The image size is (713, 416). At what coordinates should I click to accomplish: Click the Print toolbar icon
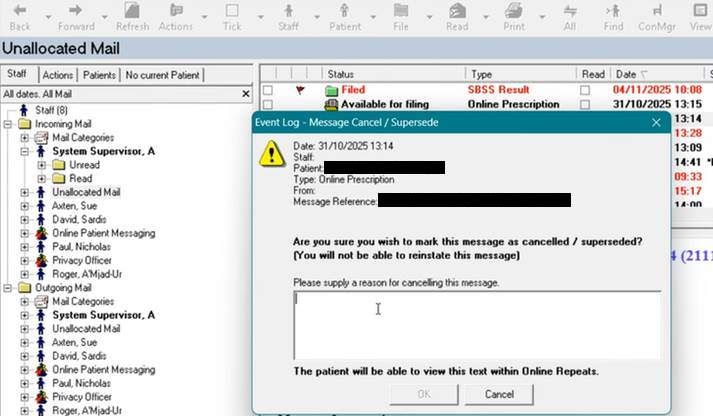pyautogui.click(x=513, y=17)
